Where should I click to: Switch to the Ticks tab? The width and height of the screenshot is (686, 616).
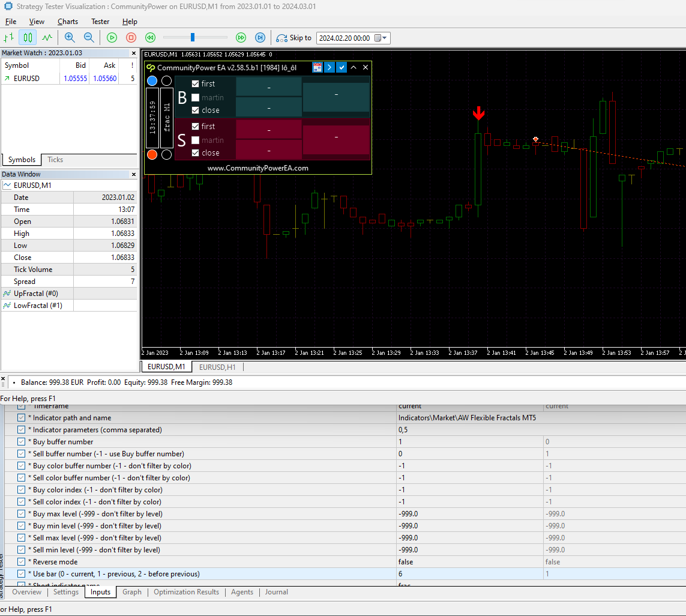55,160
